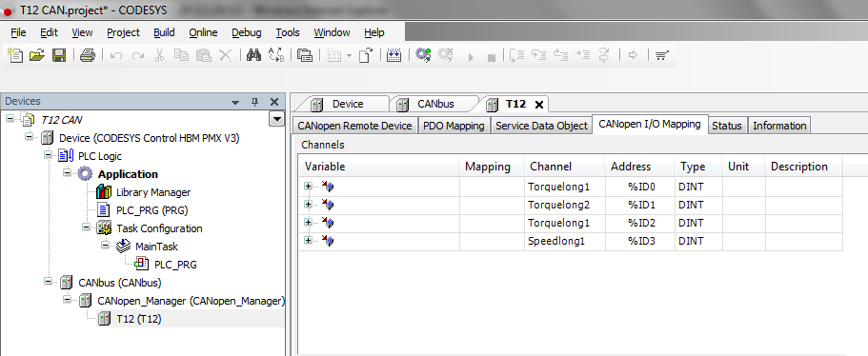Click the Channel column header

click(564, 167)
